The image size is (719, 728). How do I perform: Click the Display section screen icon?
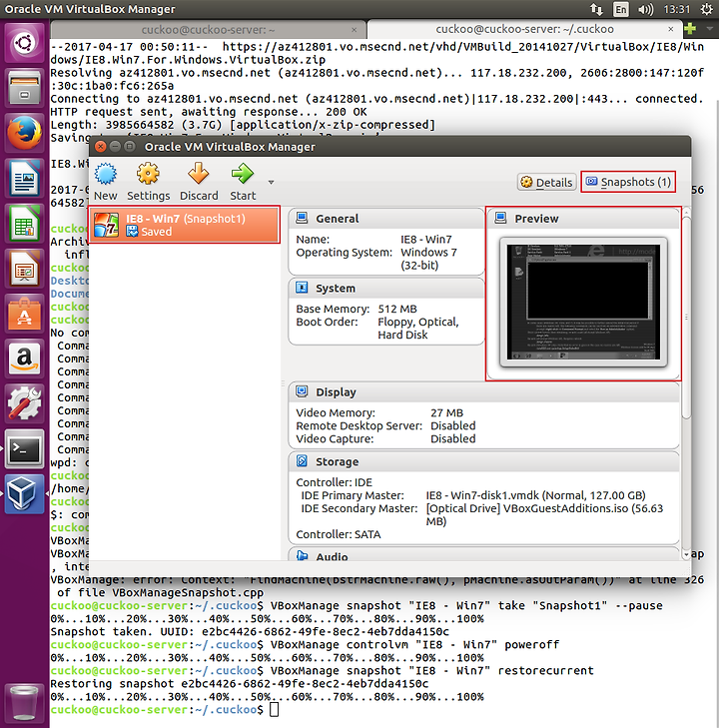click(x=303, y=391)
